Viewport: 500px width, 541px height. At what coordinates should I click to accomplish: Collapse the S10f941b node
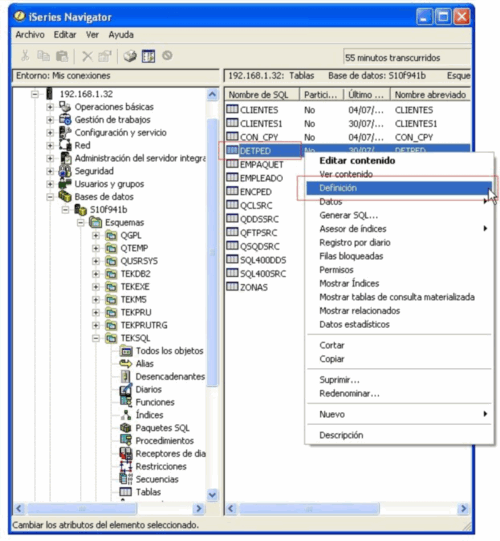65,210
